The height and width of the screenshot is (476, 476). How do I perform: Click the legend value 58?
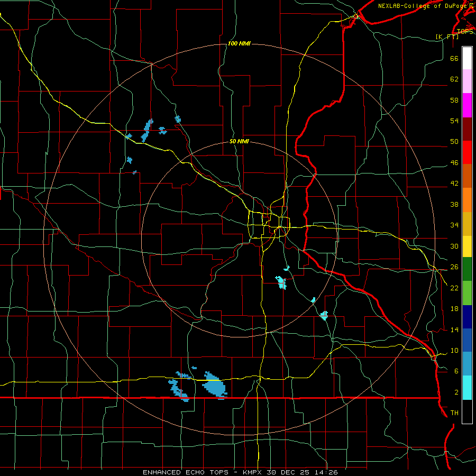click(454, 100)
